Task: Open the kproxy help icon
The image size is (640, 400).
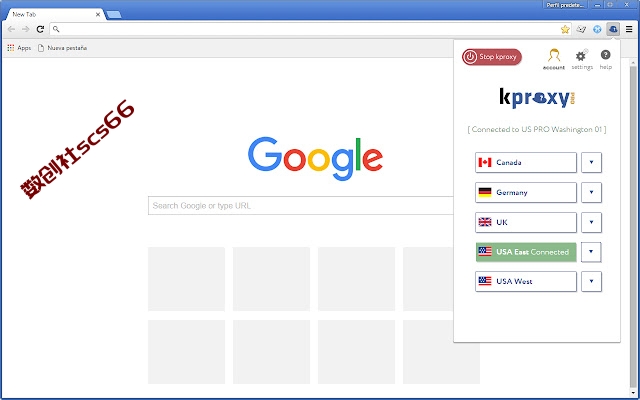Action: point(606,59)
